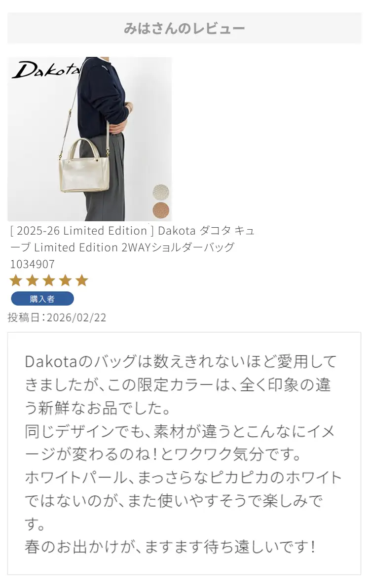Viewport: 370px width, 588px height.
Task: Click the 投稿日 2026/02/22 post date
Action: click(57, 317)
